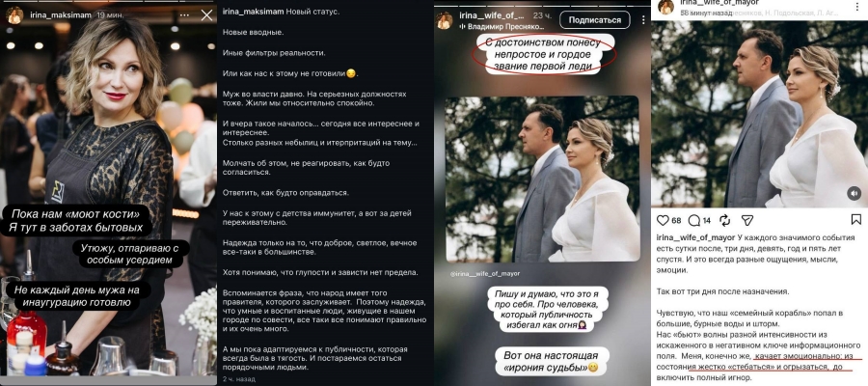Open irina__wife_of_mayor username in post caption
The width and height of the screenshot is (868, 386).
(x=695, y=237)
